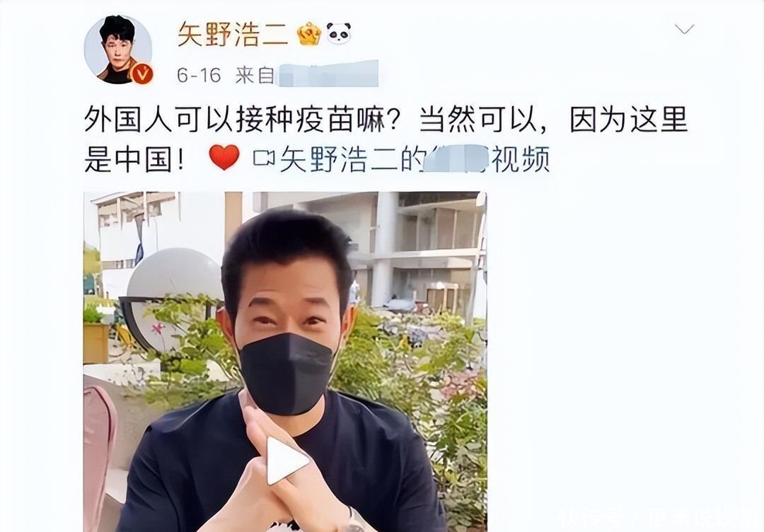Click the faint watermark in the bottom corner

click(653, 514)
